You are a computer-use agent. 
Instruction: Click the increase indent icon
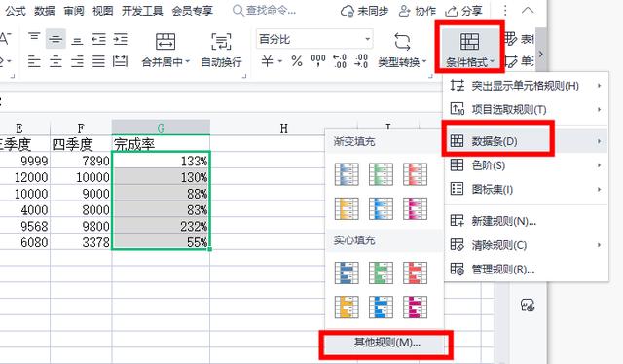pyautogui.click(x=120, y=39)
